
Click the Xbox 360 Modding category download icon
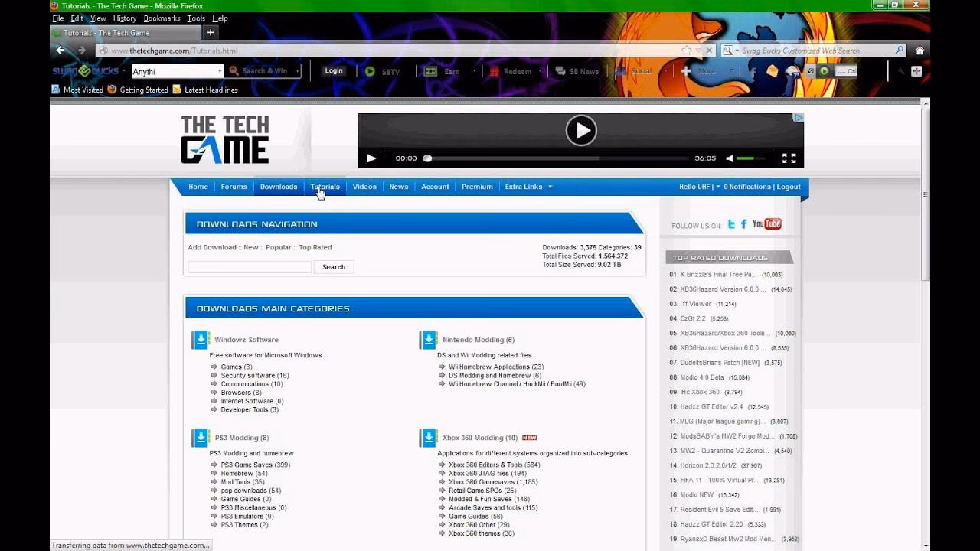429,438
